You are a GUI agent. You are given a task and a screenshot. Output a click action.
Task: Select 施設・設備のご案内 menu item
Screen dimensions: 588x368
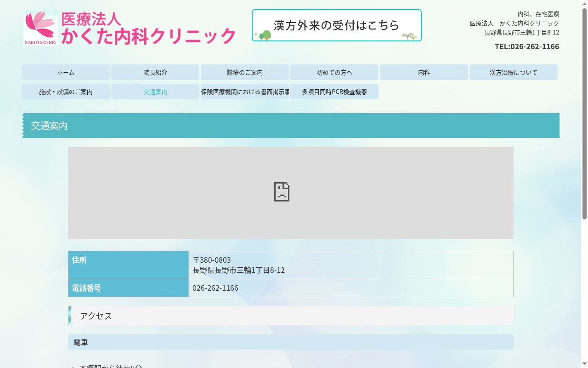66,92
